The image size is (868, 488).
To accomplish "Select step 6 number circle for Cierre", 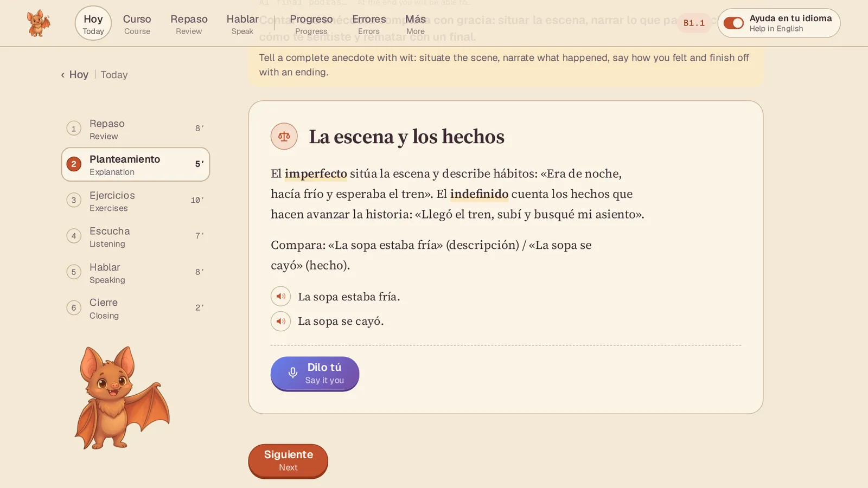I will pos(74,307).
